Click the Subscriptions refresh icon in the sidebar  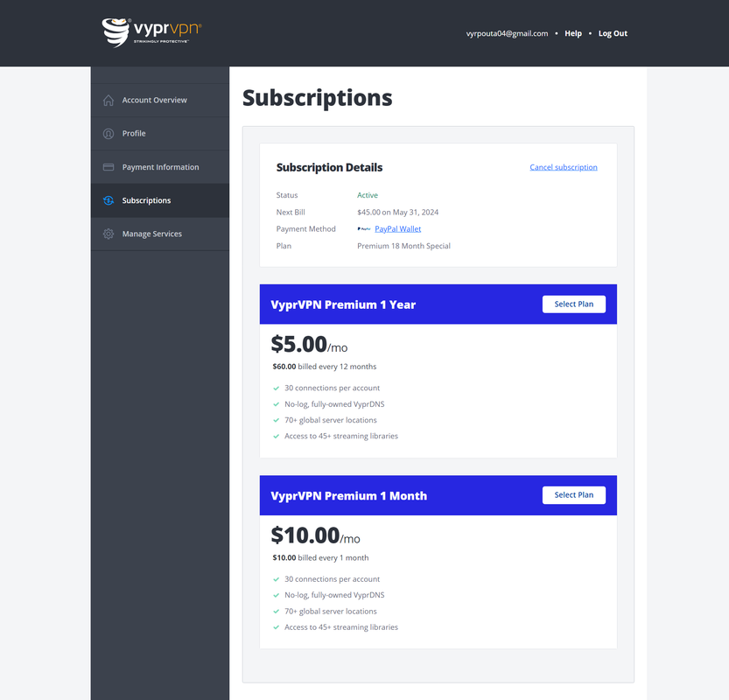[x=109, y=200]
